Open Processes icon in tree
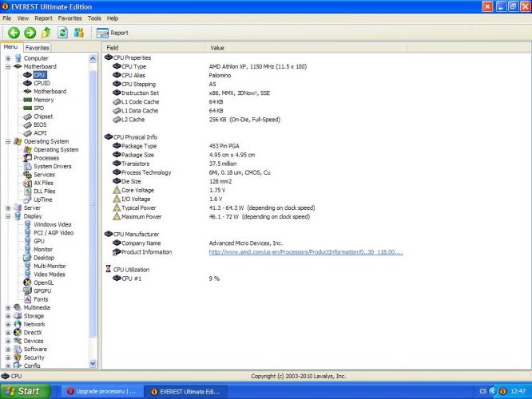Image resolution: width=532 pixels, height=399 pixels. click(x=27, y=158)
